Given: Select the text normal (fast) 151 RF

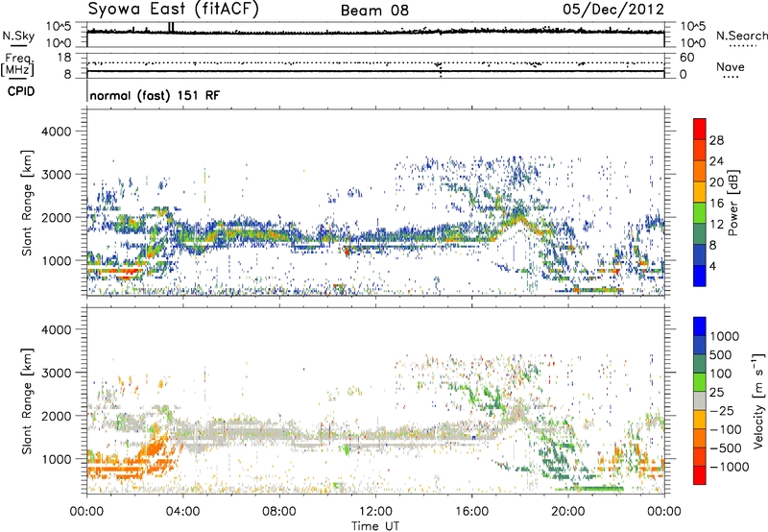Looking at the screenshot, I should (x=155, y=95).
